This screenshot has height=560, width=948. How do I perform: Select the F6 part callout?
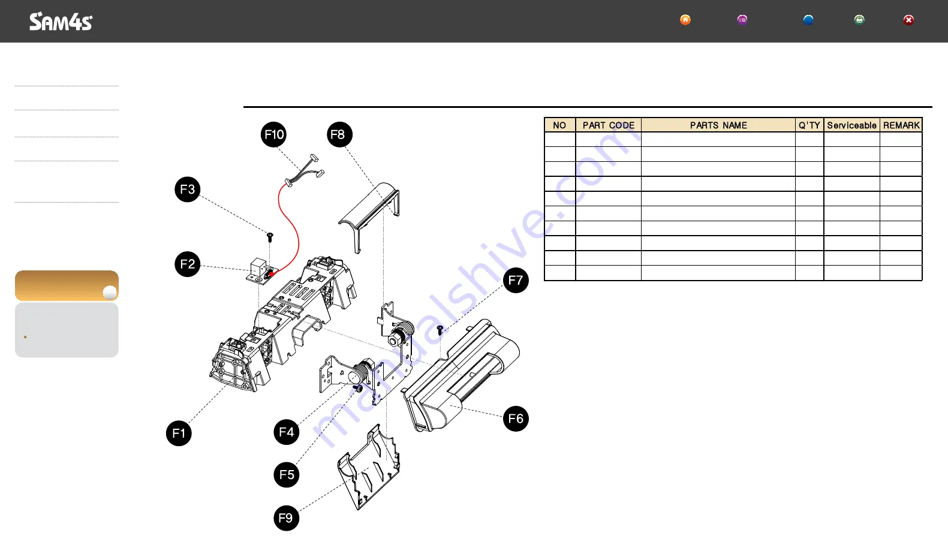(516, 419)
